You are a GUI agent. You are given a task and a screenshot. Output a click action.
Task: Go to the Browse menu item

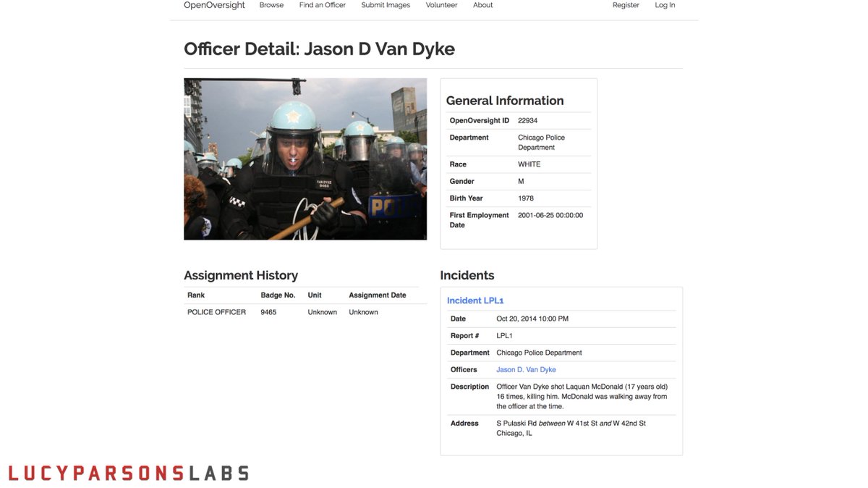tap(271, 5)
